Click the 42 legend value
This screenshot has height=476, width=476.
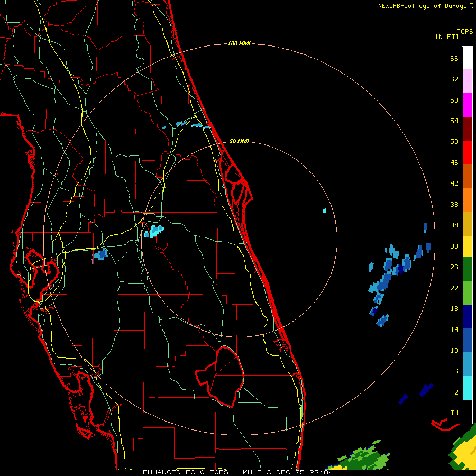pos(454,183)
